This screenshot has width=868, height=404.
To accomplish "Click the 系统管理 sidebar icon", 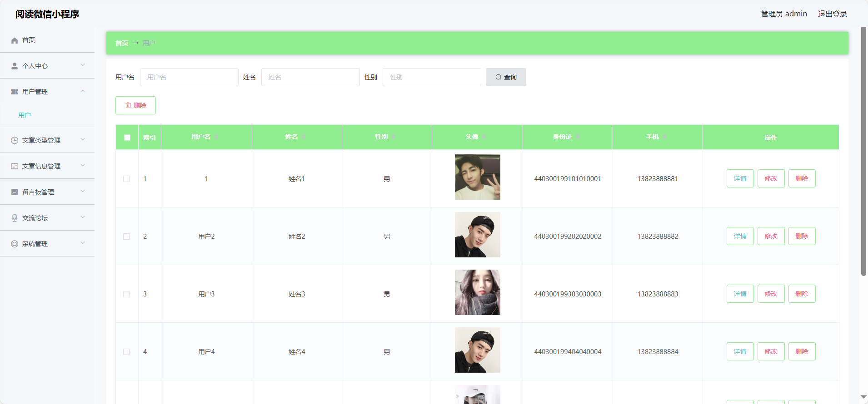I will click(x=15, y=244).
